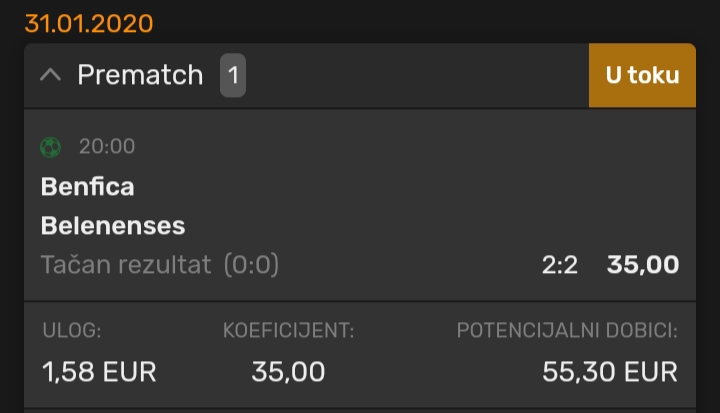Click the KOEFICIJENT label

pos(289,330)
